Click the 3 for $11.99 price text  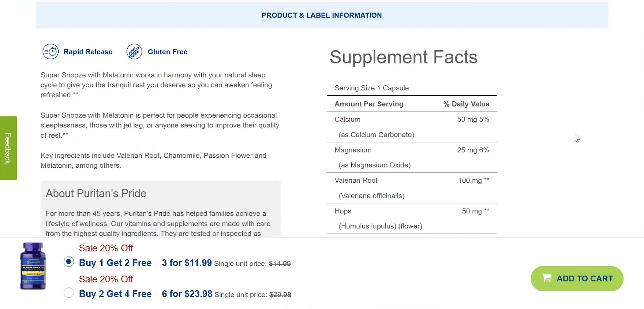click(187, 263)
